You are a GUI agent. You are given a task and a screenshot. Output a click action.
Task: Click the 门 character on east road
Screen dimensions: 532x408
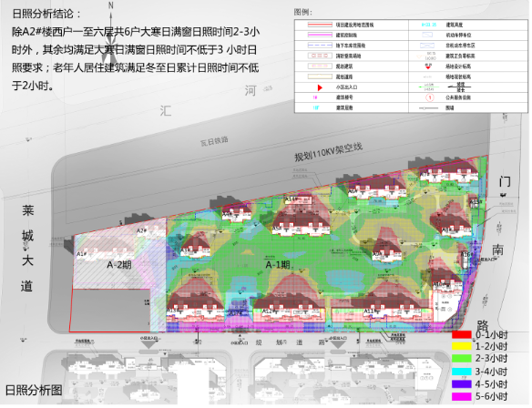tap(505, 181)
